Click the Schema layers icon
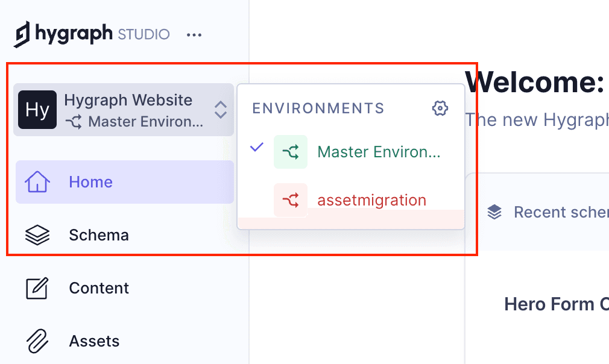 [37, 235]
